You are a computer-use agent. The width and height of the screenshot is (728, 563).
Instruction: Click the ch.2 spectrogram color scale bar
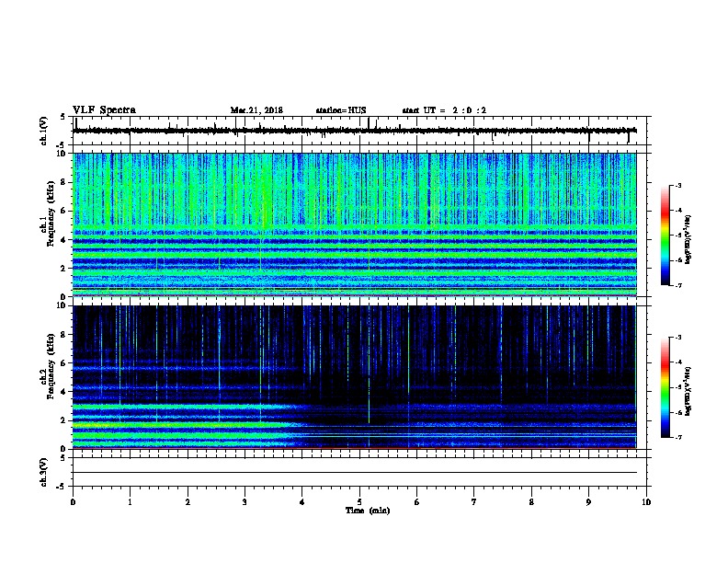(x=665, y=387)
